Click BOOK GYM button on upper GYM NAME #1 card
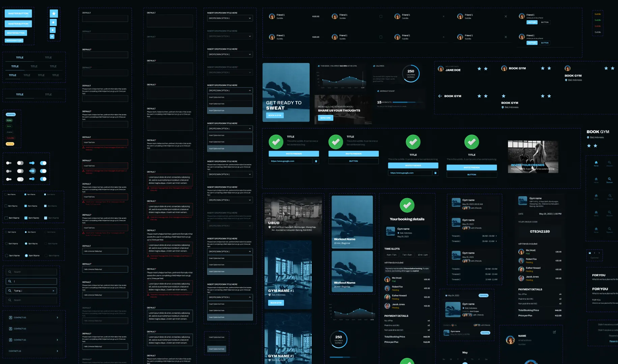618x364 pixels. point(276,303)
